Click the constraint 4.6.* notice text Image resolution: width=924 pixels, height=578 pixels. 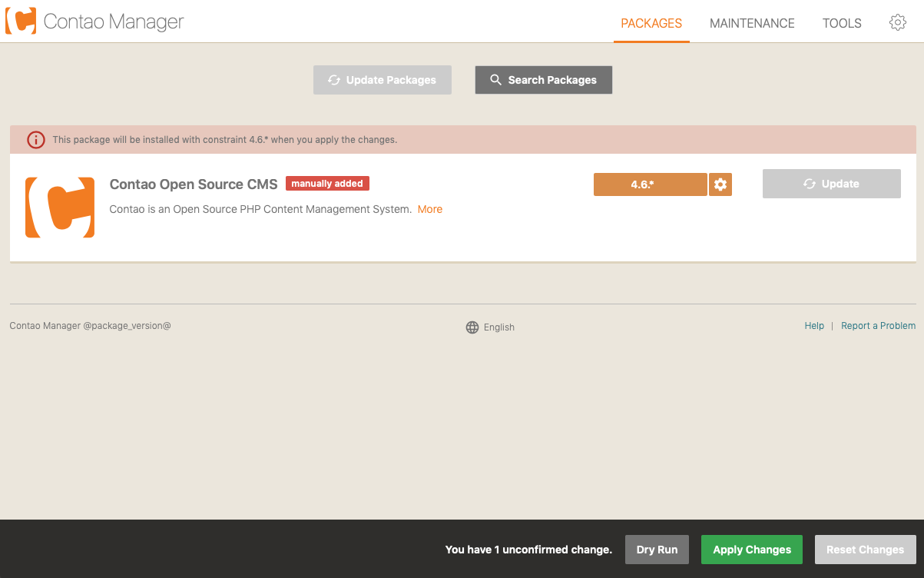coord(224,140)
